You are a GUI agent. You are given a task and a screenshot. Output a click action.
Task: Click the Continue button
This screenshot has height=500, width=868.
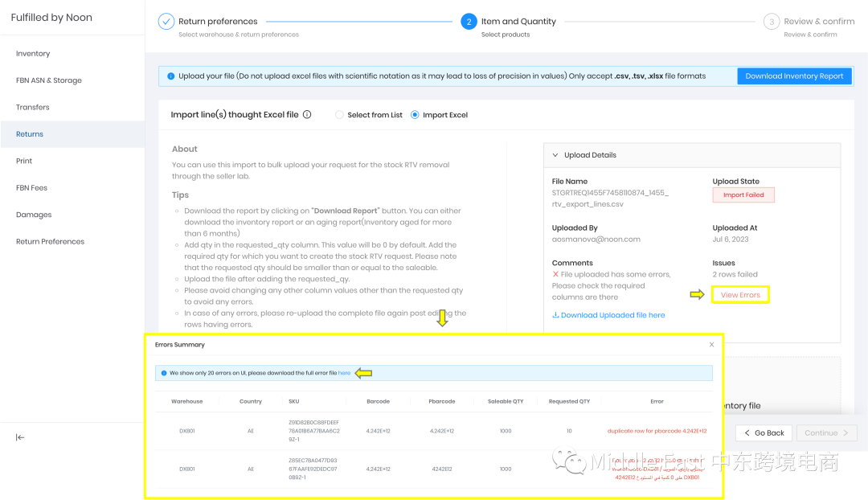click(x=826, y=433)
